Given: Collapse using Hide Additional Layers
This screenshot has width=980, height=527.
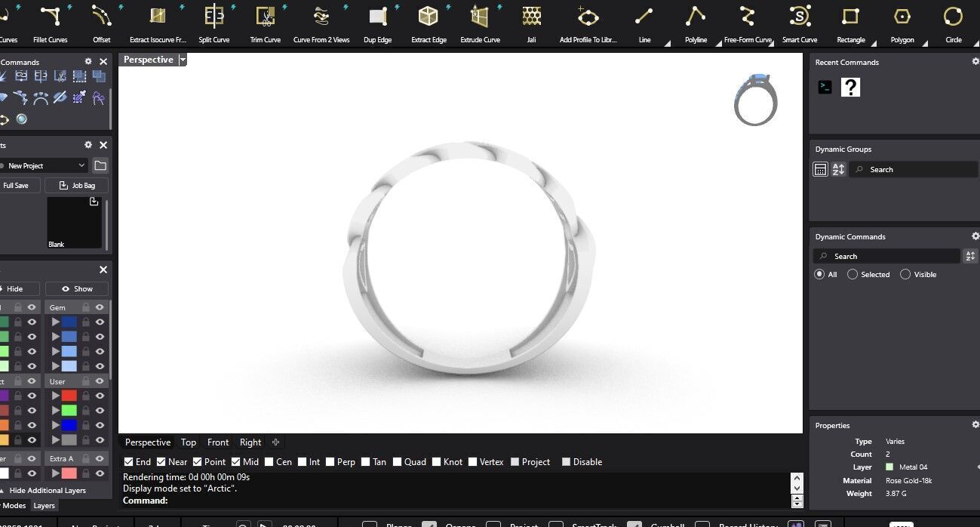Looking at the screenshot, I should [x=47, y=490].
